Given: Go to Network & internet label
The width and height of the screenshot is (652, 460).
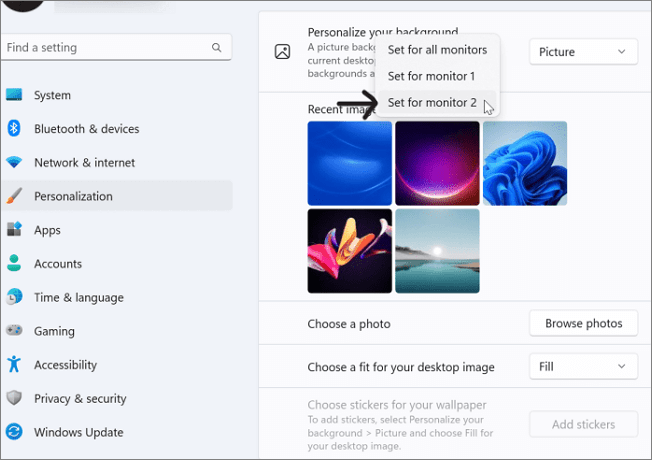Looking at the screenshot, I should (x=84, y=163).
